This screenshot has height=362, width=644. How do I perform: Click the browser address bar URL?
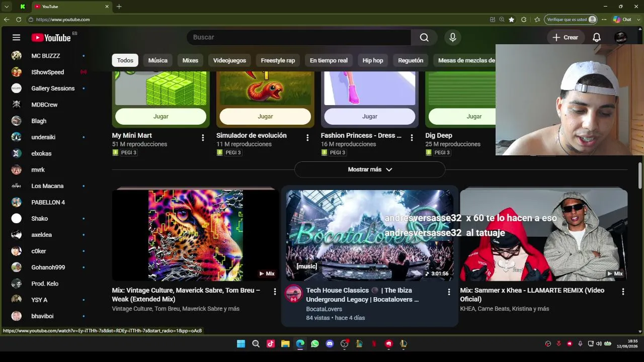pyautogui.click(x=63, y=20)
